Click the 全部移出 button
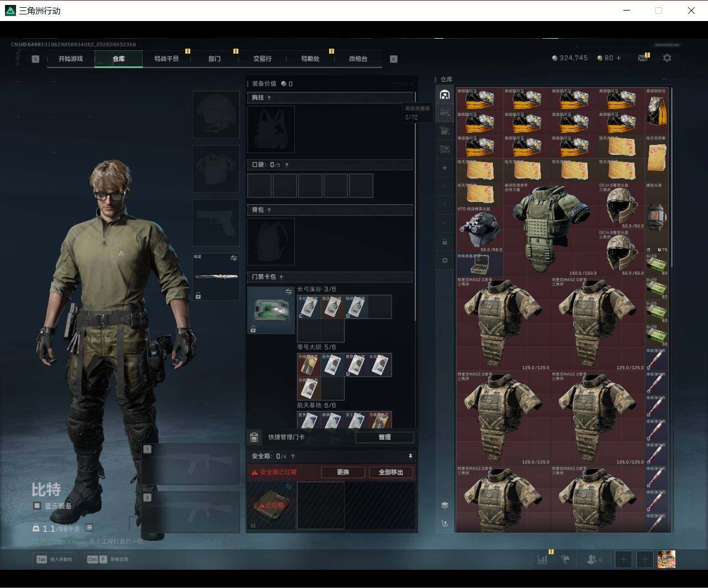Viewport: 708px width, 588px height. click(x=391, y=472)
